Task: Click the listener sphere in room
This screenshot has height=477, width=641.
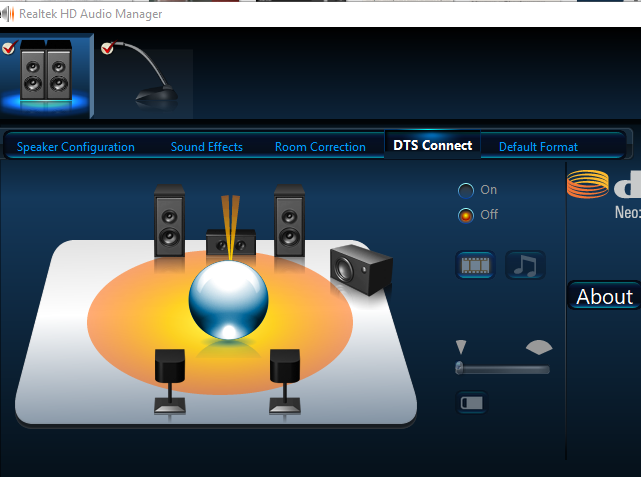Action: 229,300
